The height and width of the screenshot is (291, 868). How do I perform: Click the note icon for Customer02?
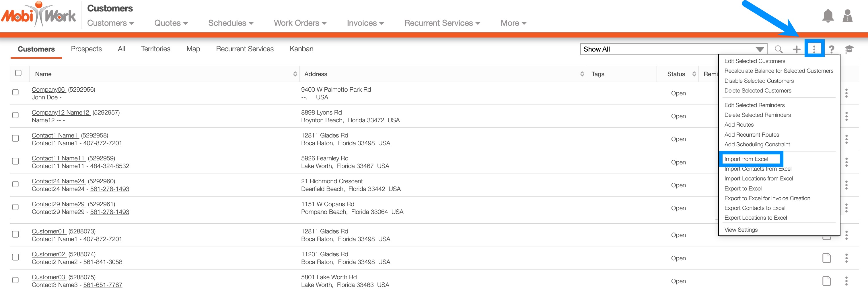[x=826, y=258]
